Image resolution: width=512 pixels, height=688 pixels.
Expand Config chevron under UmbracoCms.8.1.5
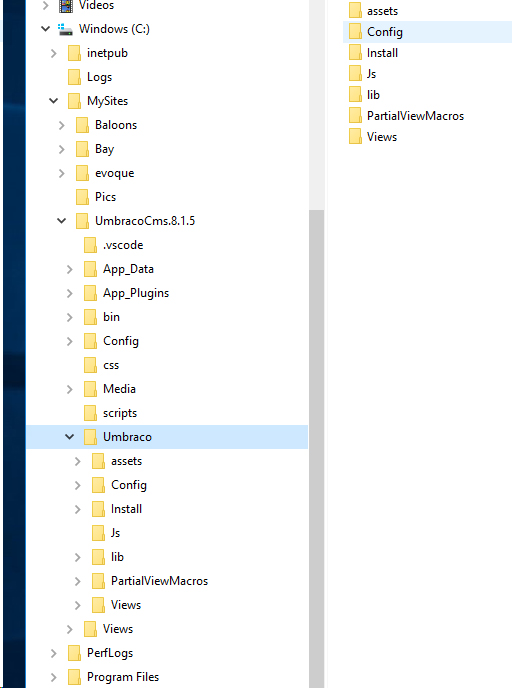(x=70, y=341)
